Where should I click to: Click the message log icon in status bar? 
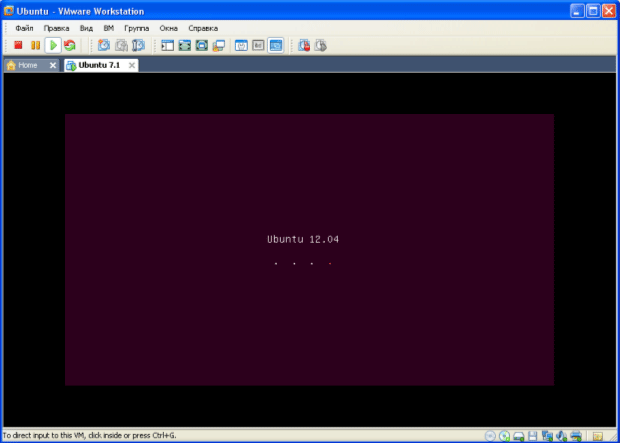point(598,436)
